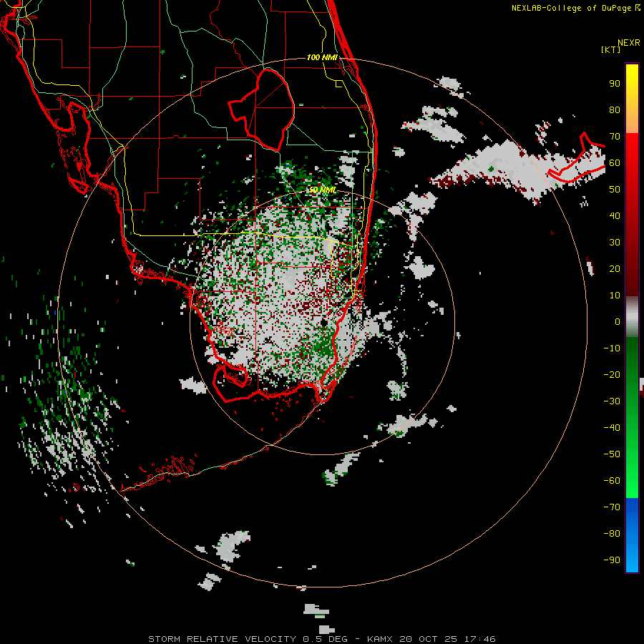Select the 50 NMI range ring label
644x644 pixels.
click(x=323, y=190)
